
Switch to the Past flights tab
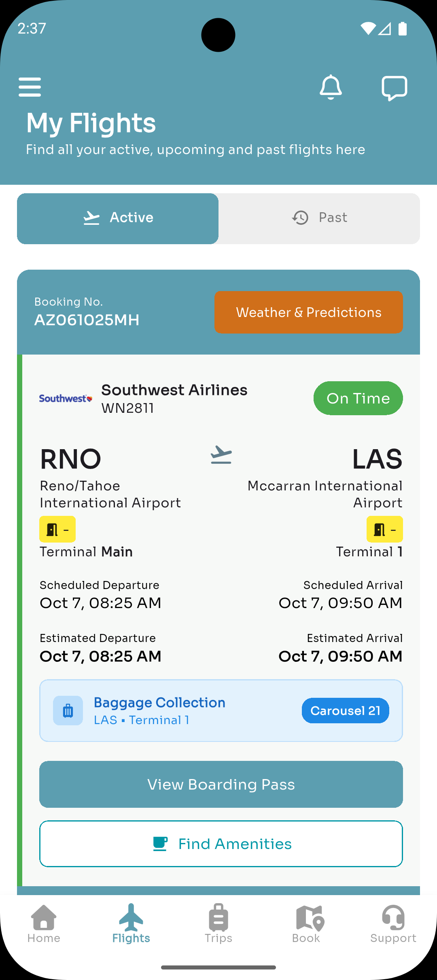click(x=319, y=218)
